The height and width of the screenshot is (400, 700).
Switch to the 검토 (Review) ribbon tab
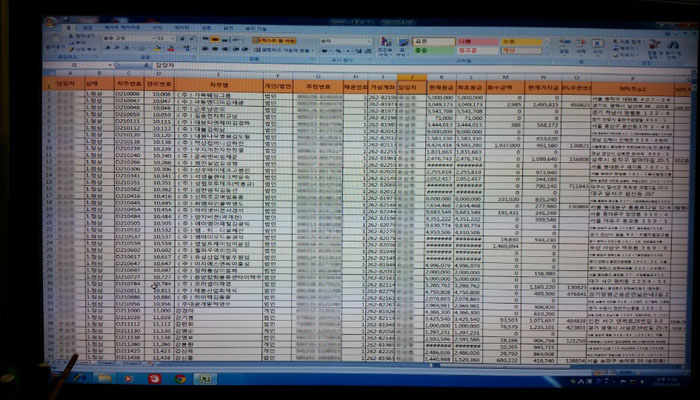pyautogui.click(x=206, y=28)
